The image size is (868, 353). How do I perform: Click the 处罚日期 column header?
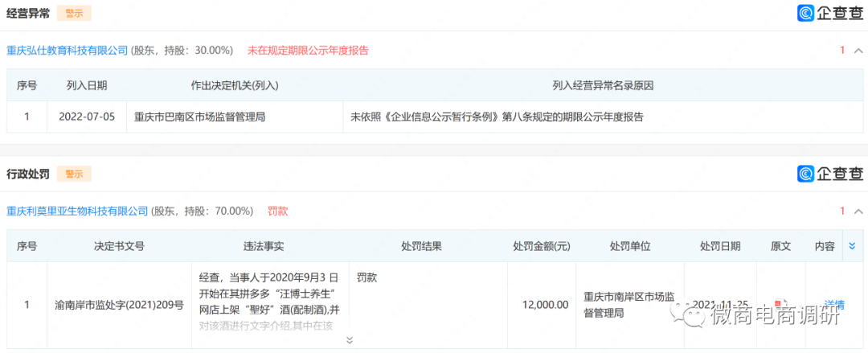tap(720, 246)
